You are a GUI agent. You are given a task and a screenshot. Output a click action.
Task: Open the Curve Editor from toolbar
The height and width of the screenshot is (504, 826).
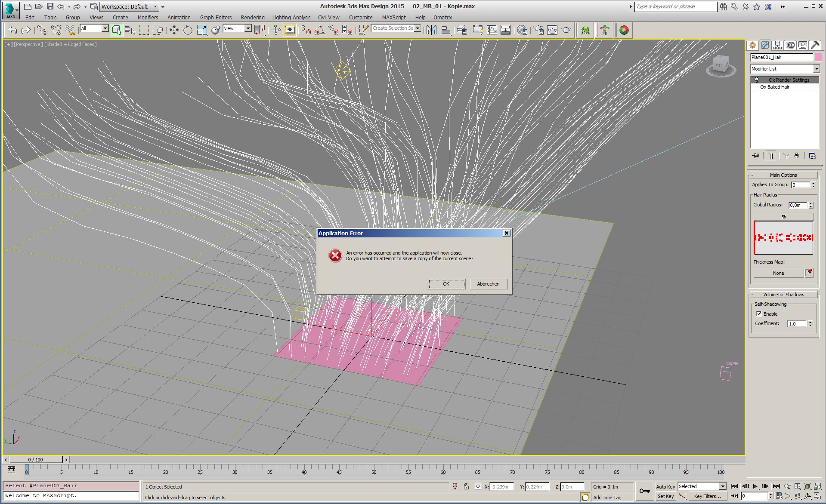(492, 30)
